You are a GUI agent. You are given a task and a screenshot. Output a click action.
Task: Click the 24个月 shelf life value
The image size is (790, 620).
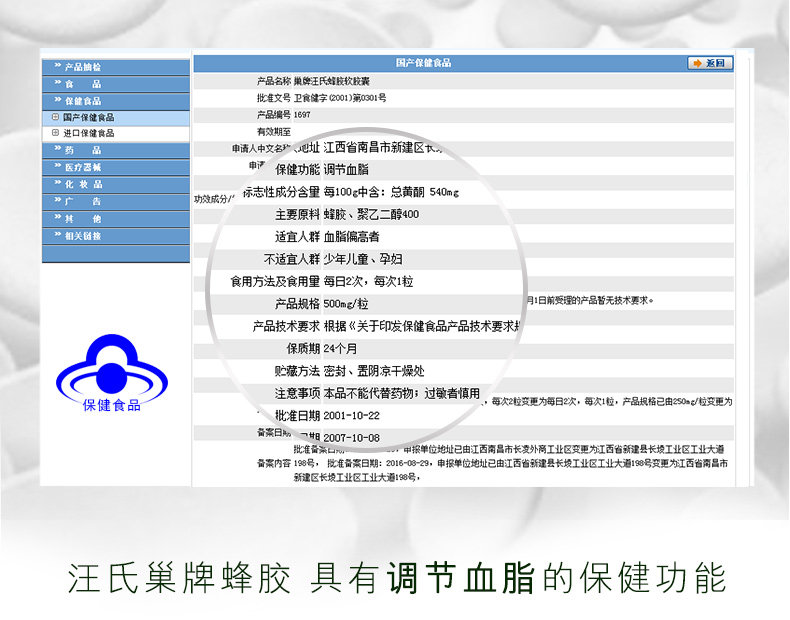(340, 349)
